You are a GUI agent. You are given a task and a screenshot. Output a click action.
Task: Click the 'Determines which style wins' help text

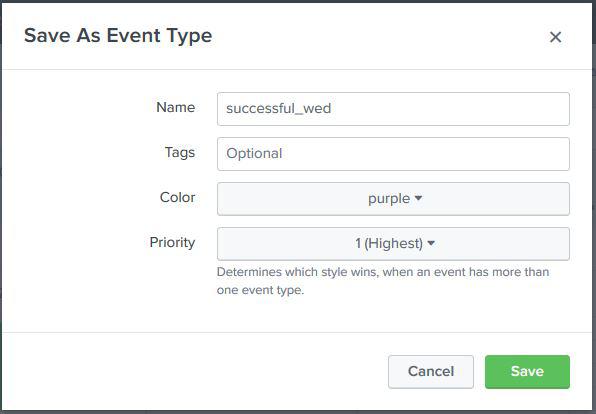(x=383, y=281)
